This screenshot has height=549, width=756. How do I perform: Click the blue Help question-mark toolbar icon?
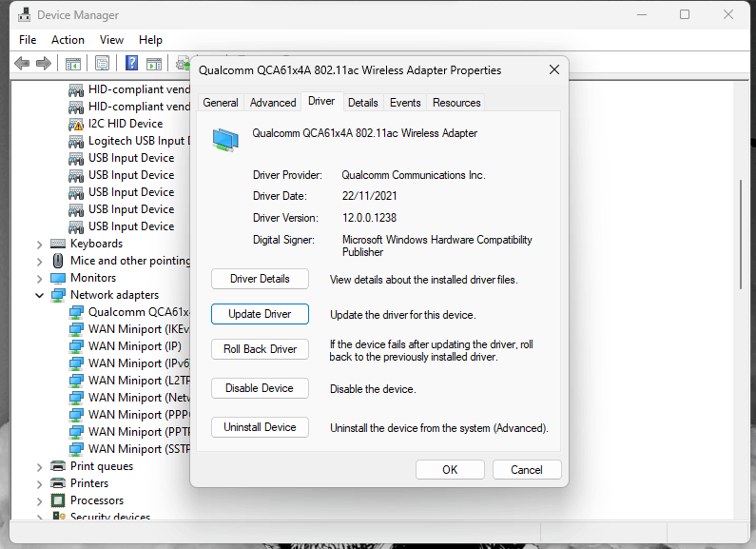pyautogui.click(x=131, y=63)
